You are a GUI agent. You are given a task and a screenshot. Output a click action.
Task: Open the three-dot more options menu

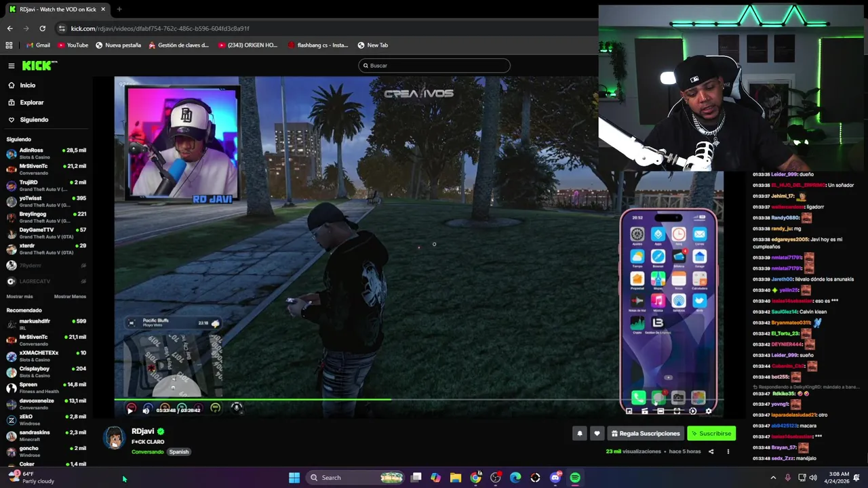pos(728,451)
